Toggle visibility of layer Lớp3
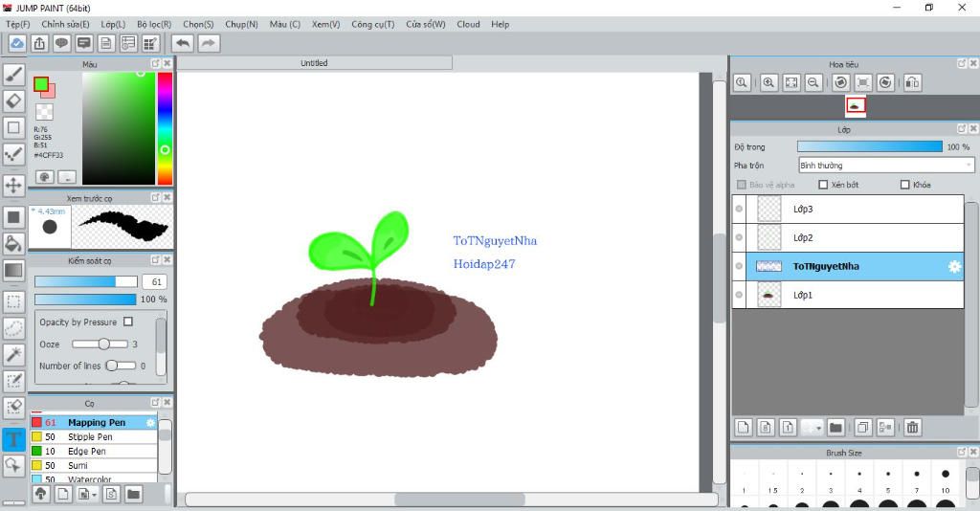Screen dimensions: 980x511 739,209
